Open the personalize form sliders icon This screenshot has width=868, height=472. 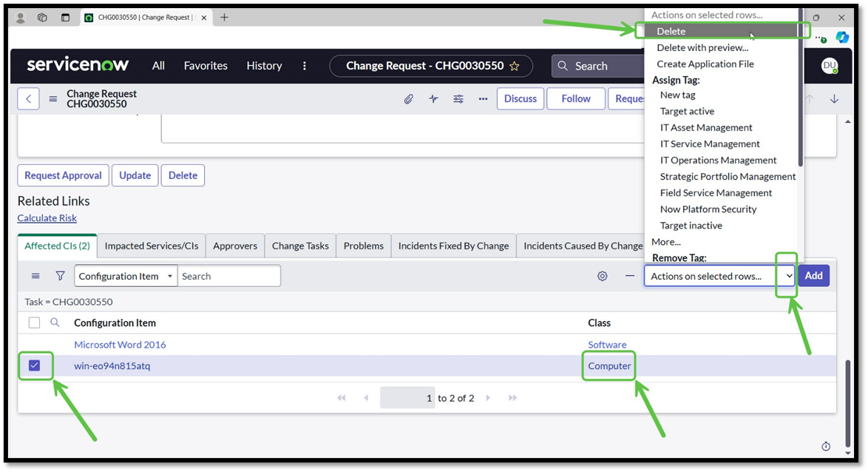click(458, 99)
